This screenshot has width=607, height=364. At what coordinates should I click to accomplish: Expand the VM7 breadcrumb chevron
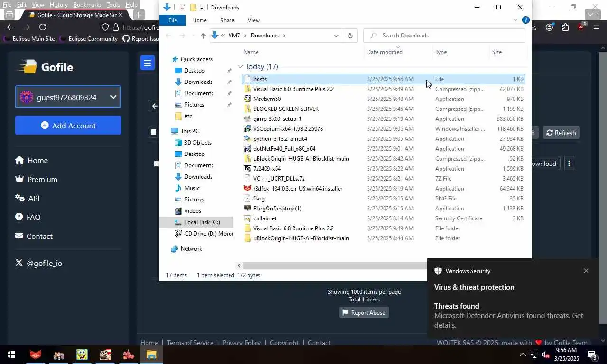245,36
